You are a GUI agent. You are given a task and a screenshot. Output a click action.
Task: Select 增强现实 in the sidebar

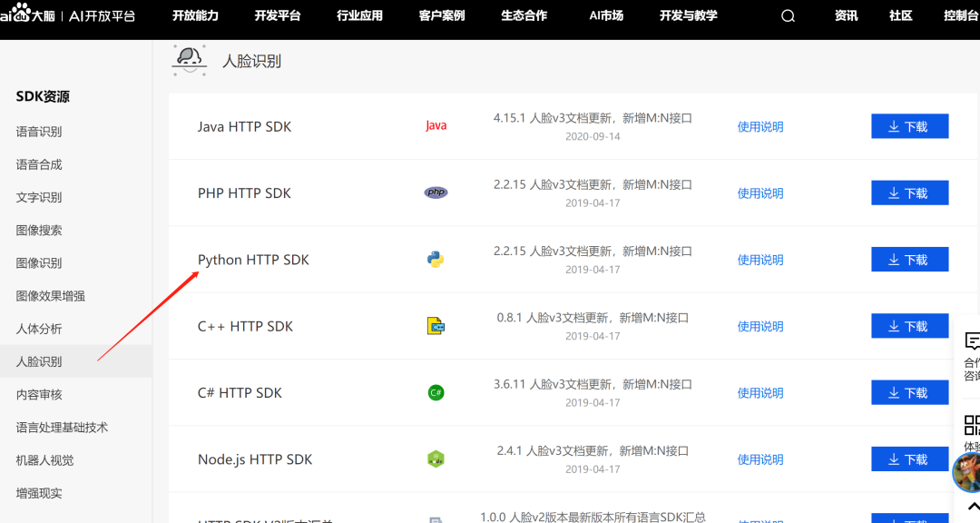coord(39,493)
